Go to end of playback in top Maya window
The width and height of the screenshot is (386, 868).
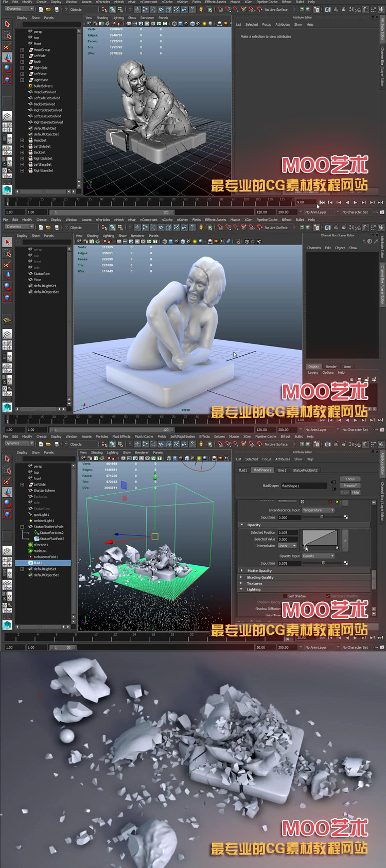(x=380, y=202)
